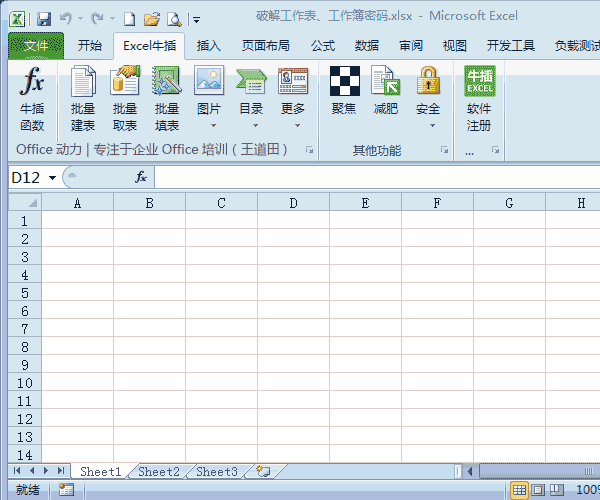The height and width of the screenshot is (500, 600).
Task: Click the Name Box showing D12
Action: [x=28, y=178]
